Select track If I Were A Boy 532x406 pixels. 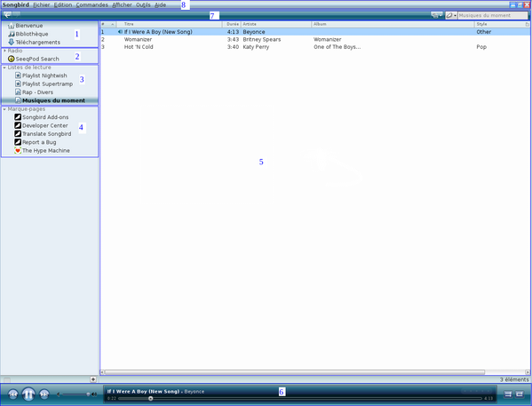[158, 32]
